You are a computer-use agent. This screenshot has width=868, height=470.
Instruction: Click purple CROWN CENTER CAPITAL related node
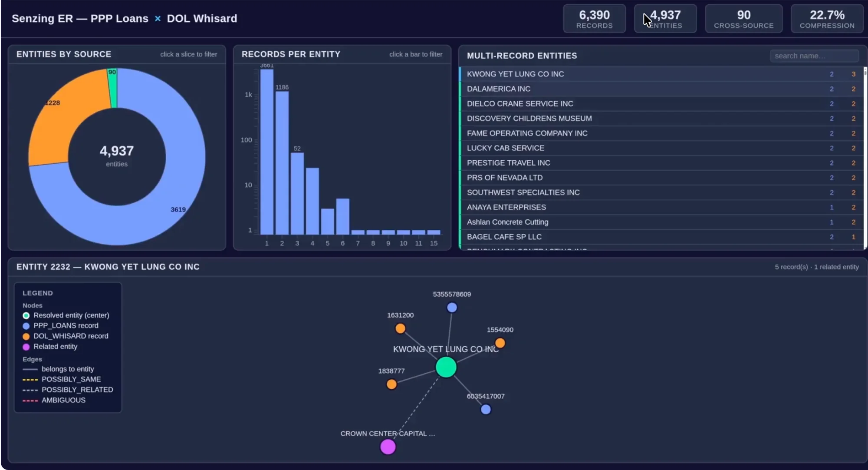(388, 447)
